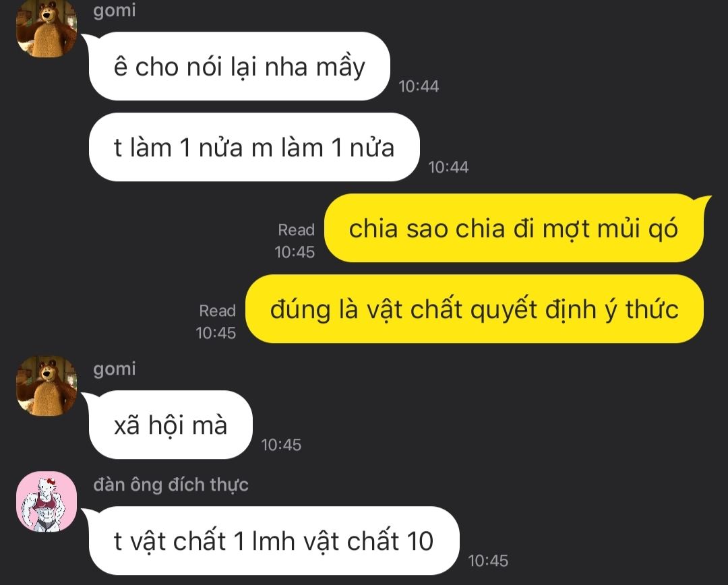Tap gomi's bear avatar beside 'xã hội mà'
Viewport: 728px width, 585px height.
(x=47, y=386)
